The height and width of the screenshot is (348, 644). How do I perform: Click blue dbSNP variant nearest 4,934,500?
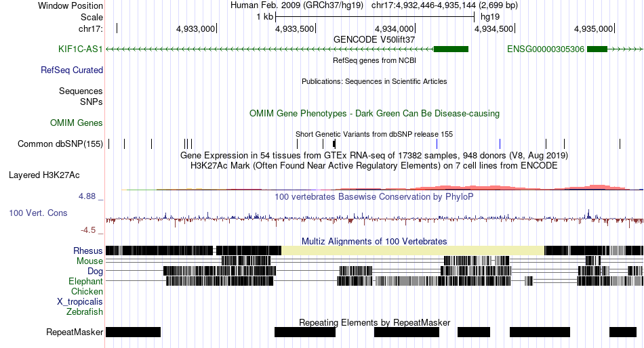pos(500,144)
